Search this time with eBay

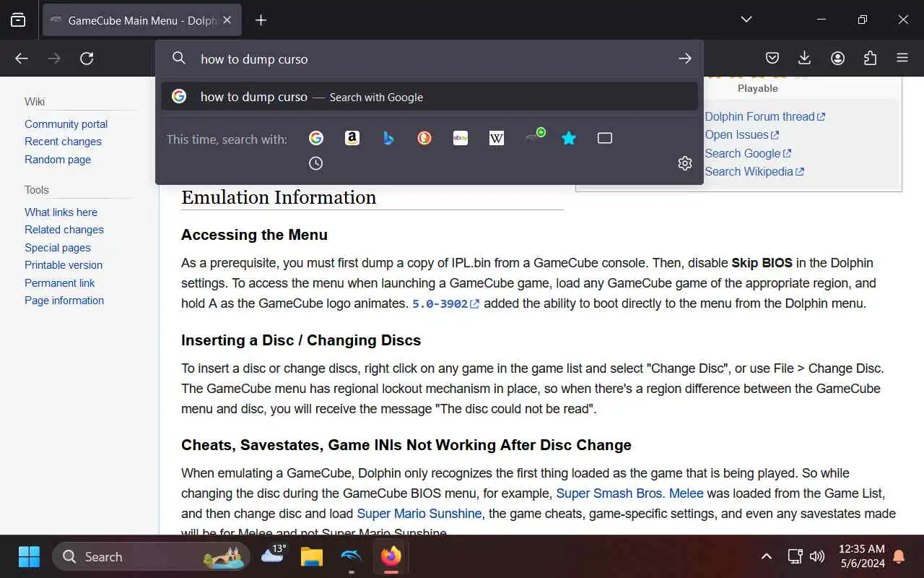coord(461,138)
